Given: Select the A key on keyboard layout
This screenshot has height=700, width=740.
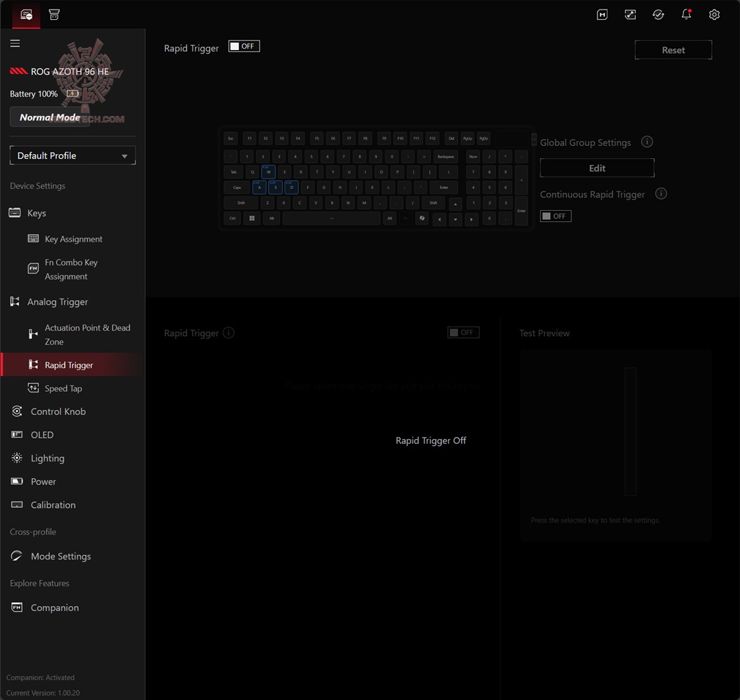Looking at the screenshot, I should tap(259, 187).
